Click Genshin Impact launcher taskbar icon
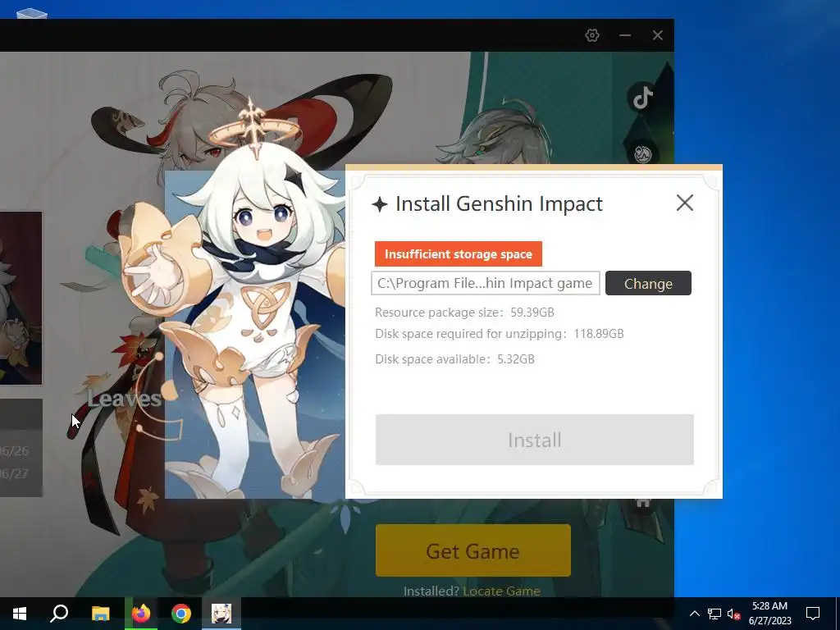Screen dimensions: 840x630 coord(221,614)
